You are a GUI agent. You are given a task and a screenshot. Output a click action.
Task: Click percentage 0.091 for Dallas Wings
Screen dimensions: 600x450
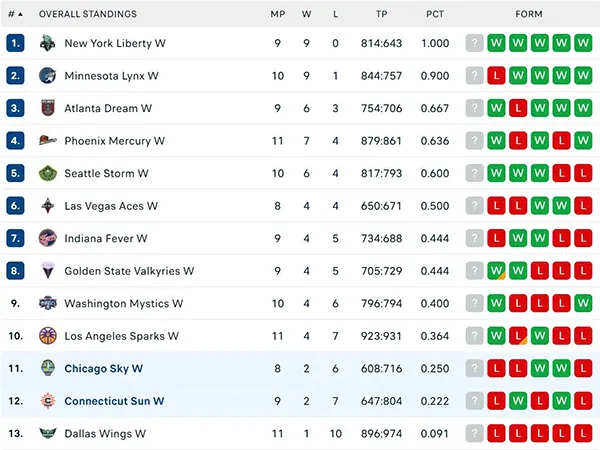pyautogui.click(x=435, y=434)
